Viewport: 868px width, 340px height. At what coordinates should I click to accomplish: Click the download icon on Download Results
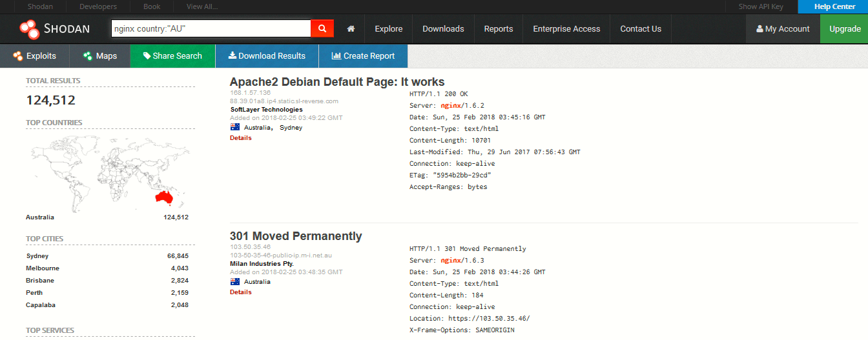[x=232, y=56]
